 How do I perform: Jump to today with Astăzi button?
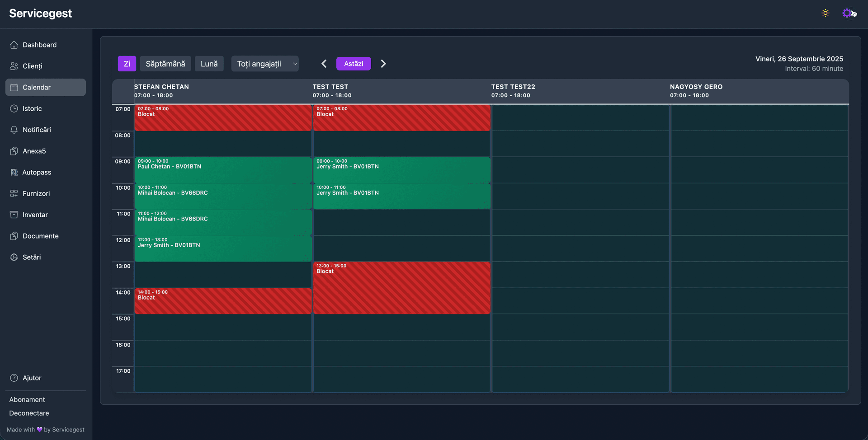(354, 64)
